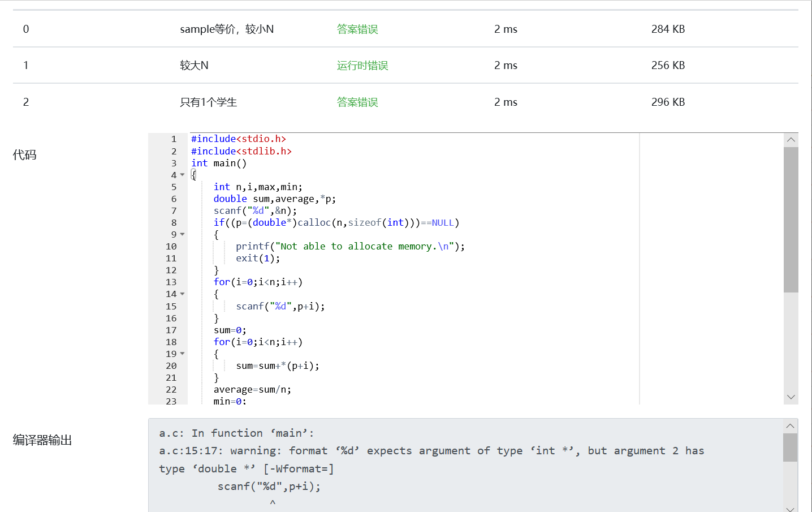
Task: Click the 284 KB memory value
Action: [668, 29]
